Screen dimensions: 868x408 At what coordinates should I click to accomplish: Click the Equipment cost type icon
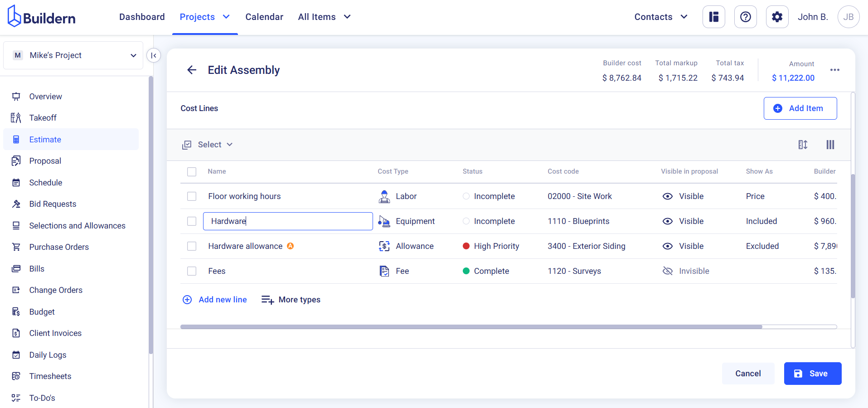[x=384, y=221]
